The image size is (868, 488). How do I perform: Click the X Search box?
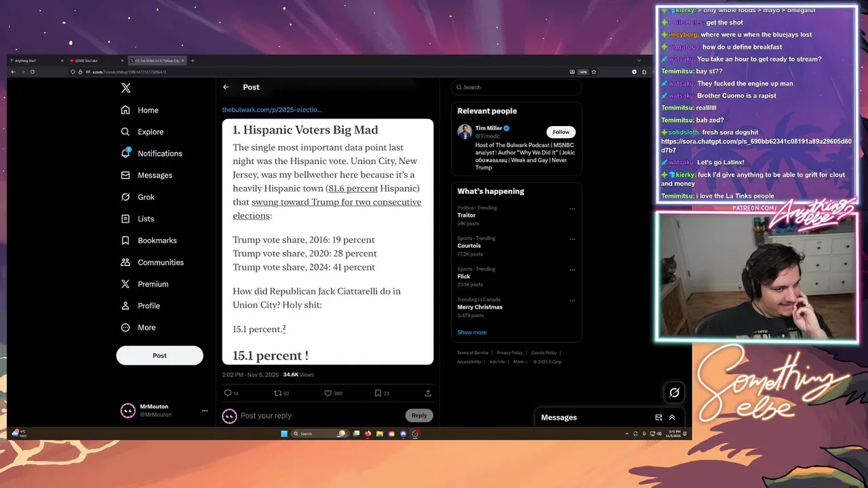[x=516, y=87]
